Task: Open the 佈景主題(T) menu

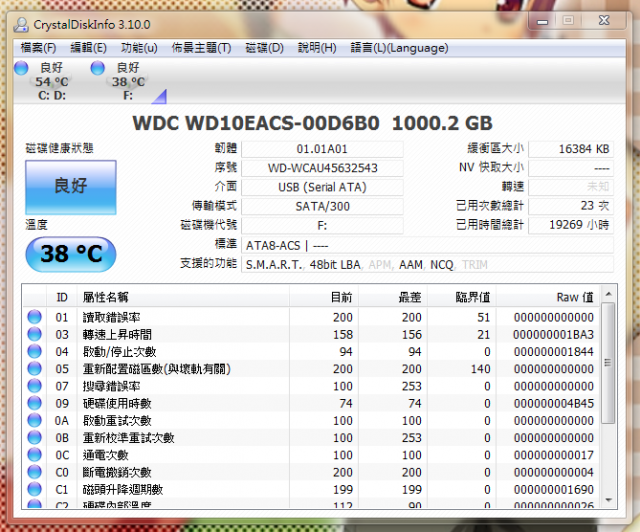Action: tap(201, 48)
